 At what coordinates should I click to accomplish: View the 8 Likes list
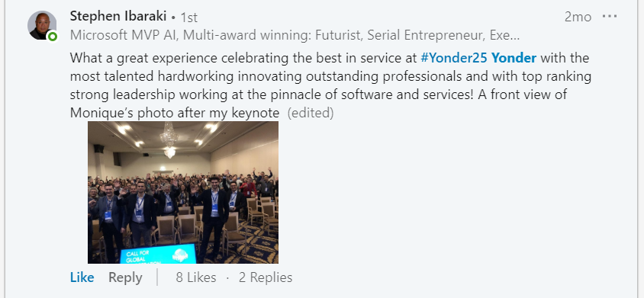(196, 277)
